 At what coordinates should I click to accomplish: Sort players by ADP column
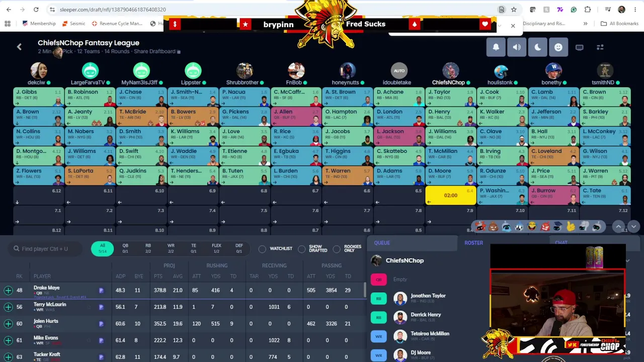click(121, 276)
